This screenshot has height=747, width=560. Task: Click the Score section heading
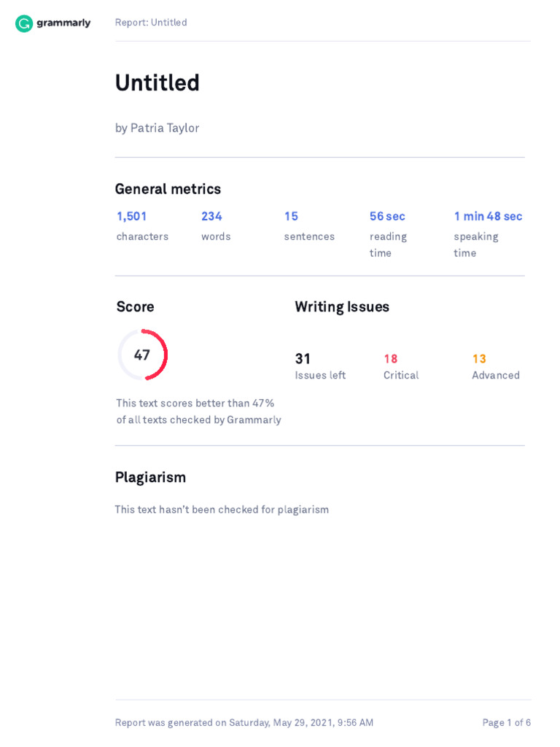click(135, 307)
